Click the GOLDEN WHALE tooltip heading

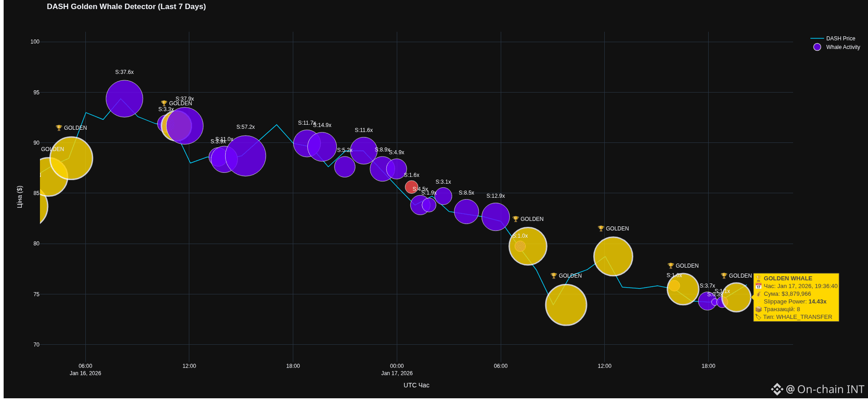788,279
